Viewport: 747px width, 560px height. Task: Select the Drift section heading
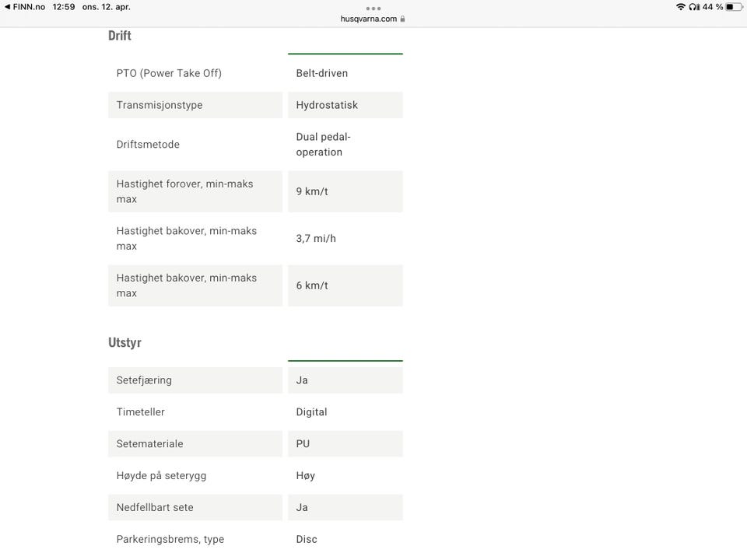(120, 36)
